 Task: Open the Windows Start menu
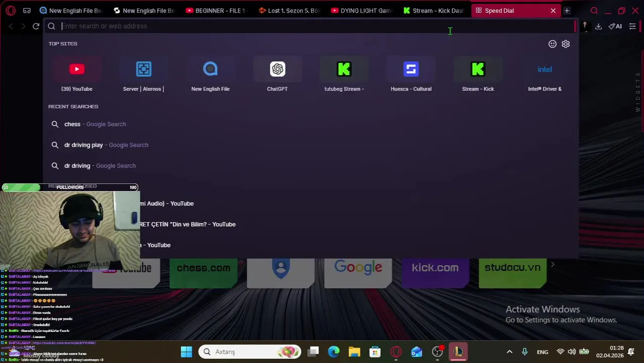186,352
